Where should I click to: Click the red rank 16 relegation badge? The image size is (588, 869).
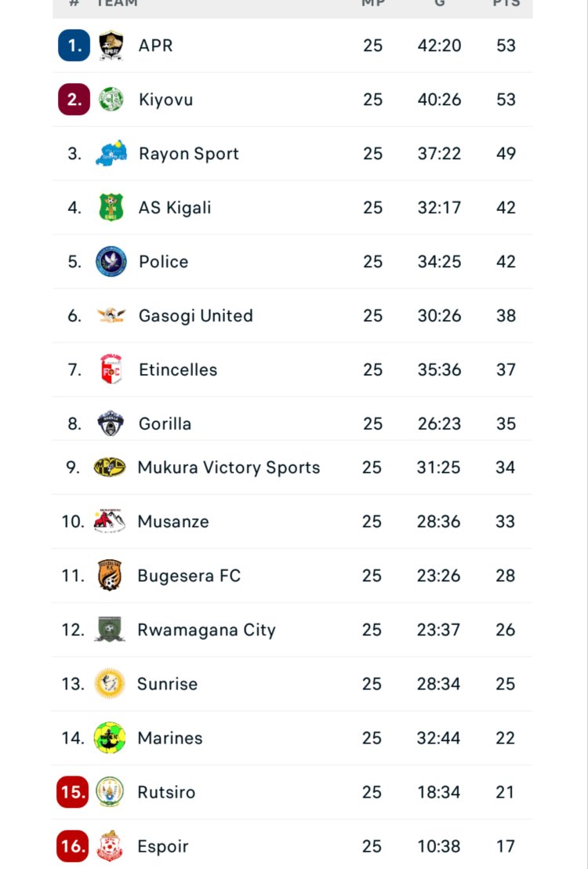coord(73,846)
